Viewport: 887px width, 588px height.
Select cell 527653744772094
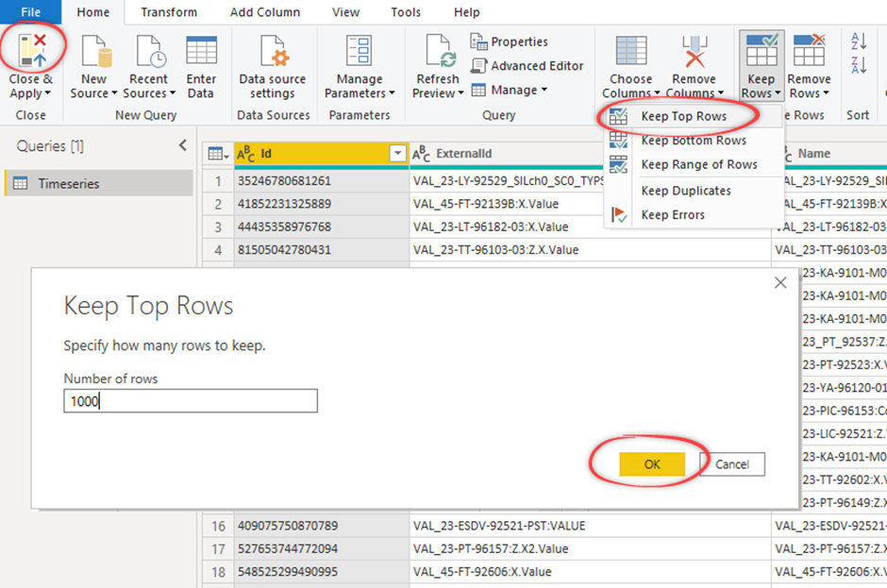click(322, 549)
